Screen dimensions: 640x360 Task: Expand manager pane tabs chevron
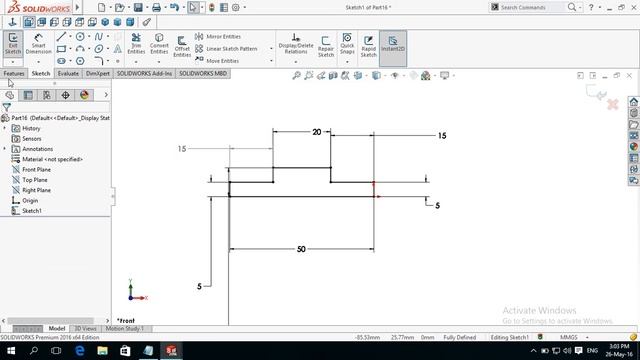(x=106, y=95)
